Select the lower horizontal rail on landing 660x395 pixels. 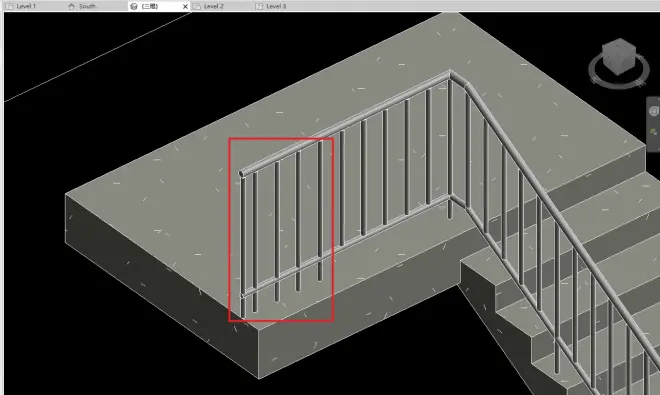(345, 247)
